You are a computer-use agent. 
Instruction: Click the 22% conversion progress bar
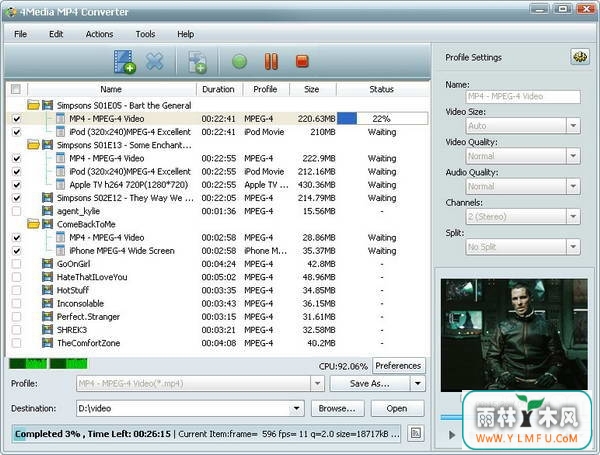point(382,119)
